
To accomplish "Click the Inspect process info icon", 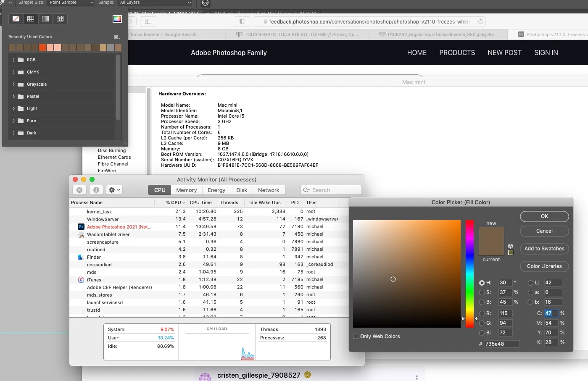I will point(96,190).
